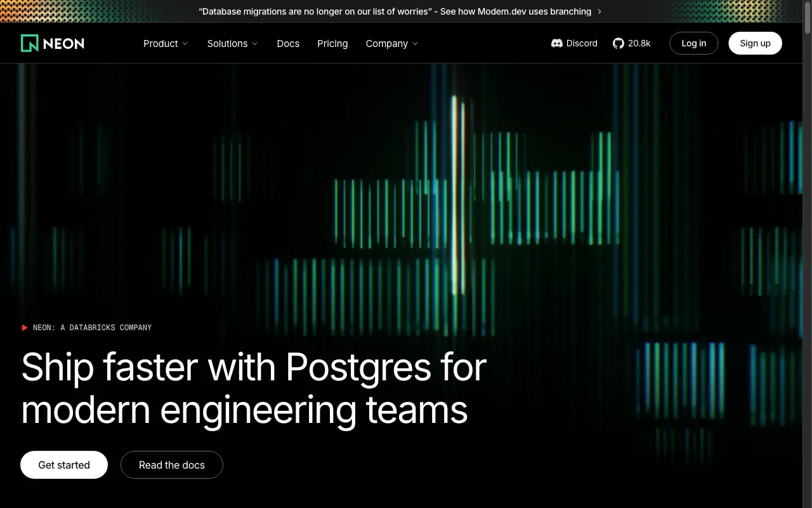
Task: Open the Pricing page
Action: coord(332,43)
